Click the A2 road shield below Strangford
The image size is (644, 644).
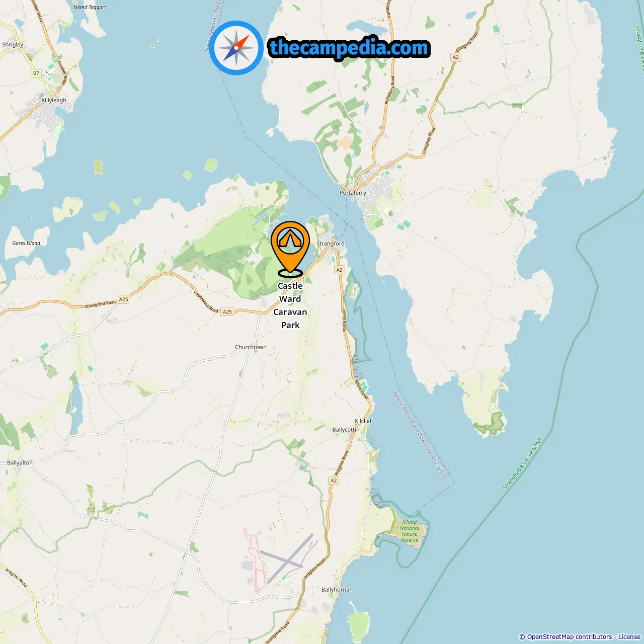click(339, 270)
